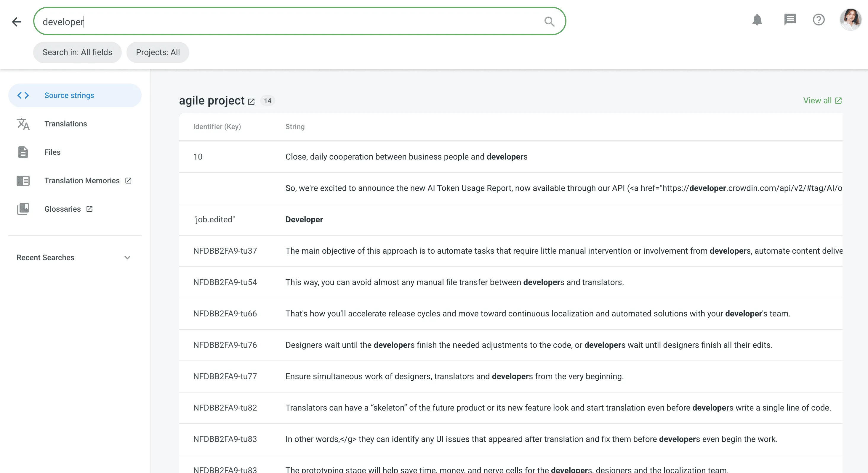The height and width of the screenshot is (473, 868).
Task: Open the "job.edited" Developer string row
Action: pyautogui.click(x=304, y=220)
